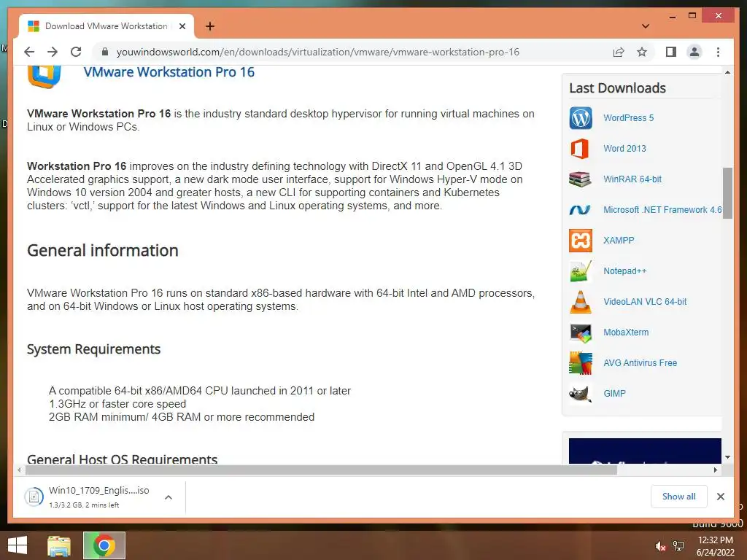Click the GIMP mascot icon
This screenshot has width=747, height=560.
click(x=580, y=394)
